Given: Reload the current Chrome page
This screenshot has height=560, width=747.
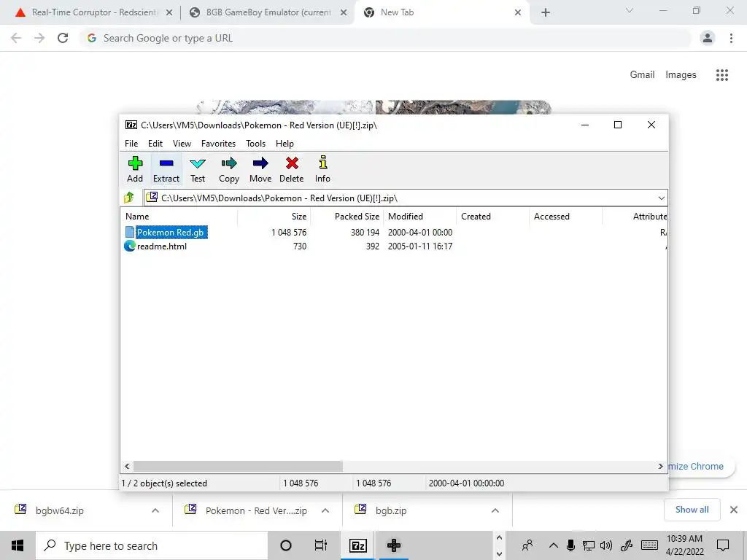Looking at the screenshot, I should pos(63,38).
